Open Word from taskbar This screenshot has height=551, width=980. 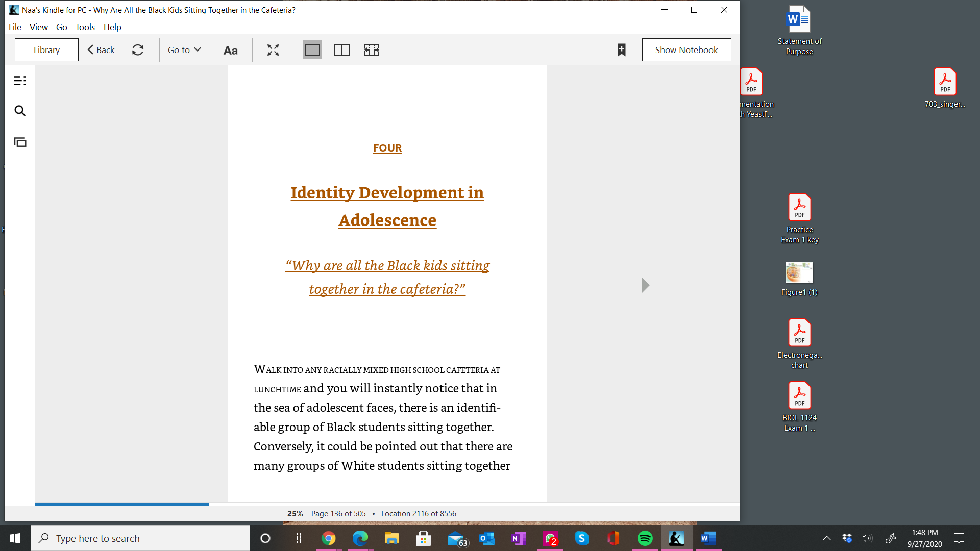(708, 538)
